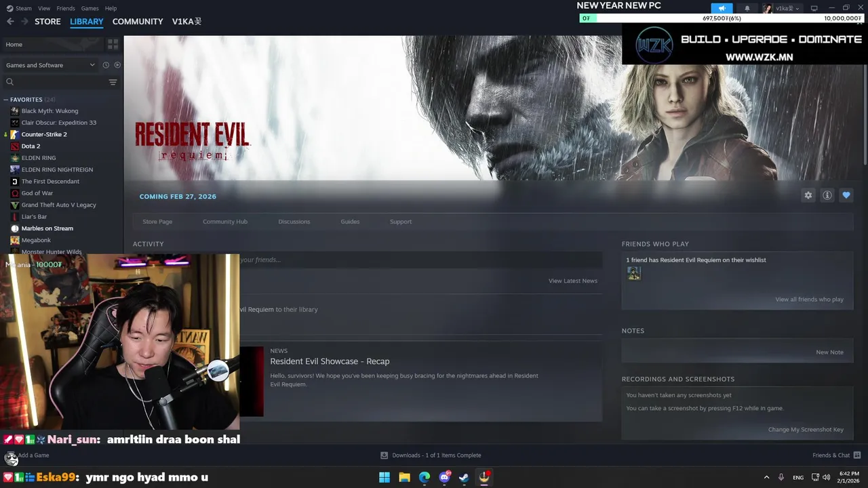This screenshot has width=868, height=488.
Task: Switch to the STORE tab
Action: [x=47, y=22]
